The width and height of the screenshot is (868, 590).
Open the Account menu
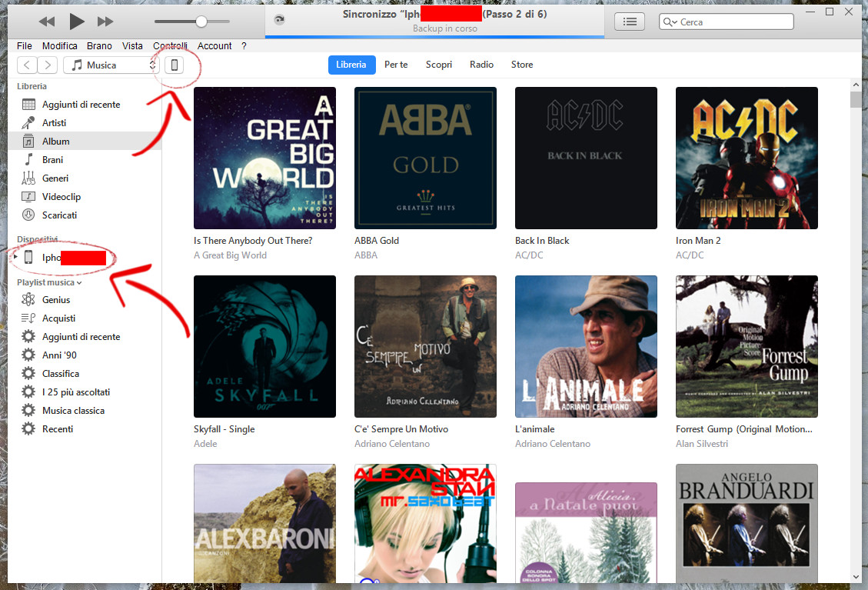coord(215,46)
